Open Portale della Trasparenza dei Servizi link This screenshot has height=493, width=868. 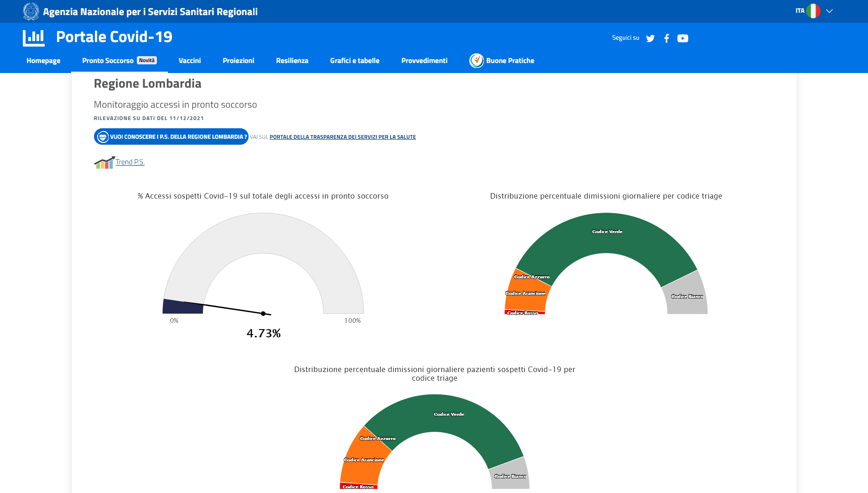(x=343, y=137)
